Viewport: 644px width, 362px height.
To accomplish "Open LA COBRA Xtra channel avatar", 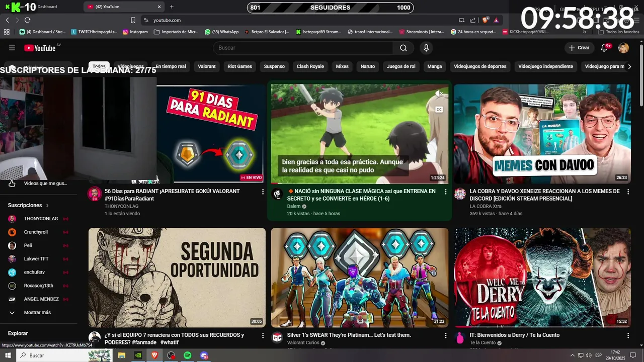I will pos(460,194).
